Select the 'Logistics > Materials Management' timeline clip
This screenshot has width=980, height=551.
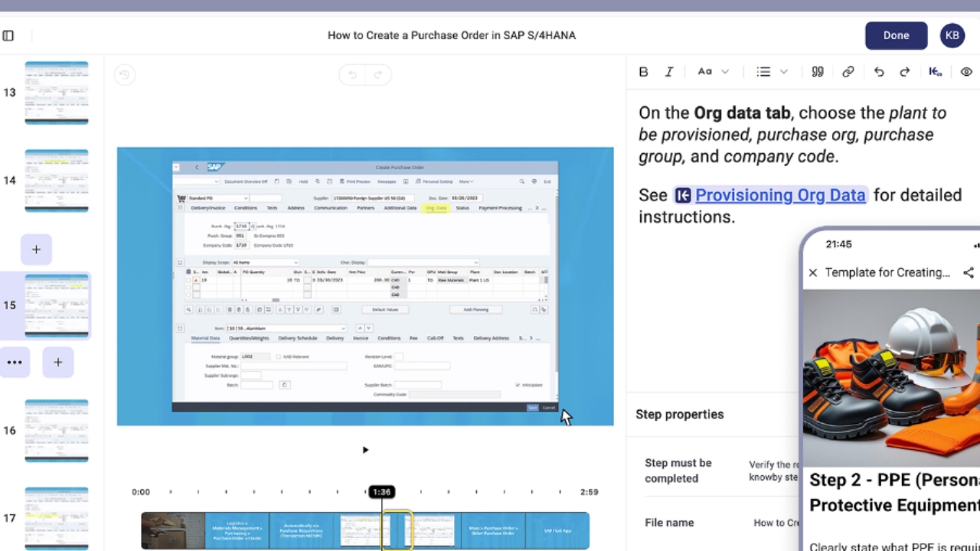pyautogui.click(x=237, y=530)
